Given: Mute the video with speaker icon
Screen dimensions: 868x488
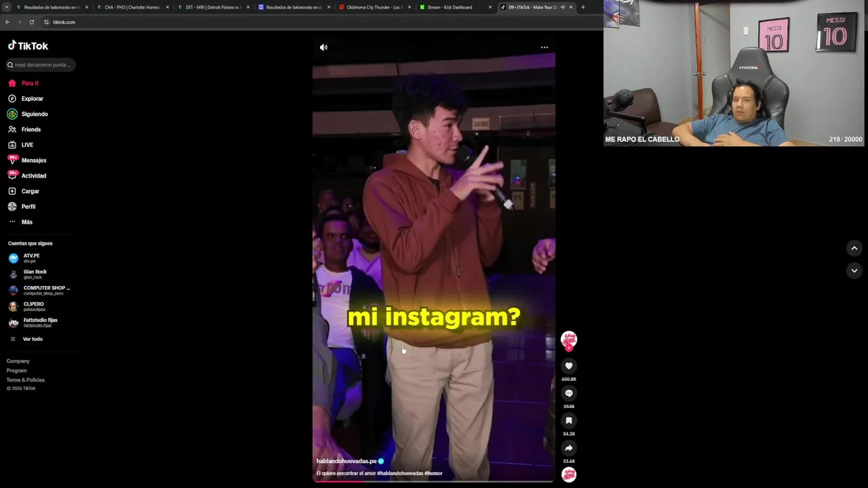Looking at the screenshot, I should (323, 47).
